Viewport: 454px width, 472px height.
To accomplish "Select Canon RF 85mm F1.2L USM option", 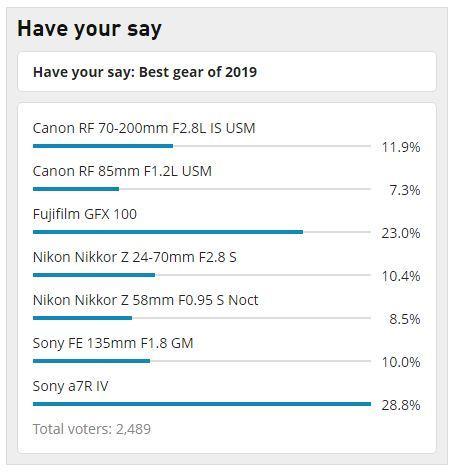I will (x=122, y=171).
